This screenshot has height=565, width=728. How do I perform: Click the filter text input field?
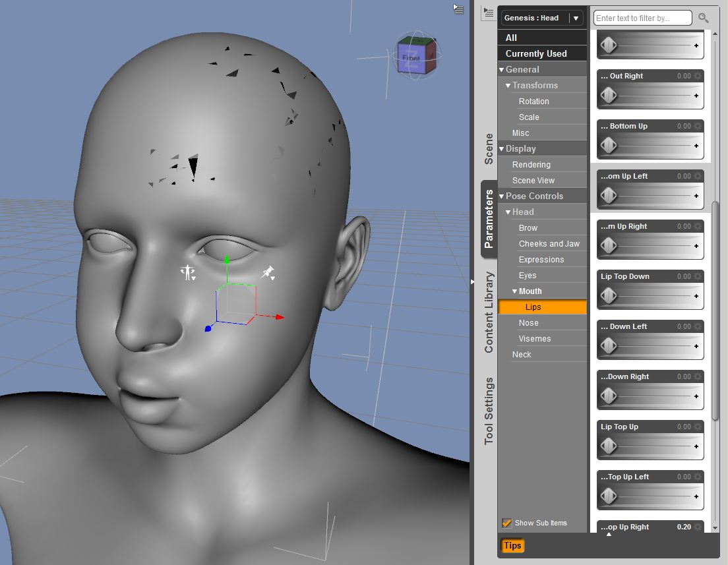click(x=642, y=18)
